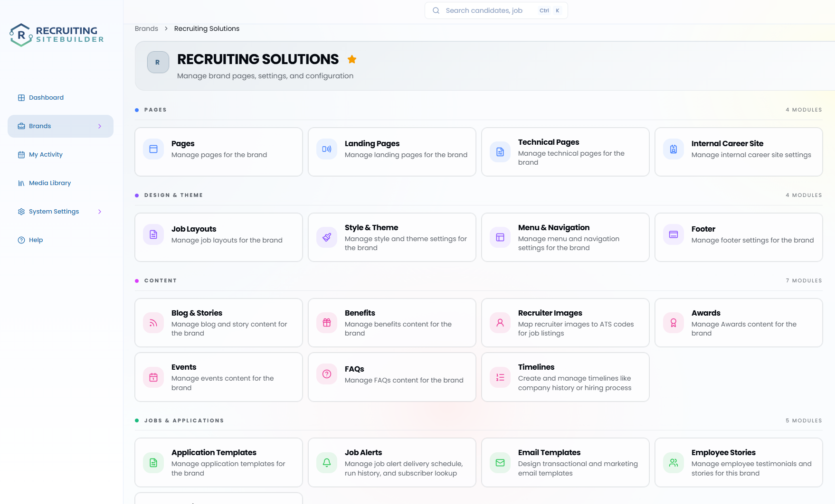Screen dimensions: 835x504
Task: Open the Landing Pages module title
Action: (x=372, y=143)
